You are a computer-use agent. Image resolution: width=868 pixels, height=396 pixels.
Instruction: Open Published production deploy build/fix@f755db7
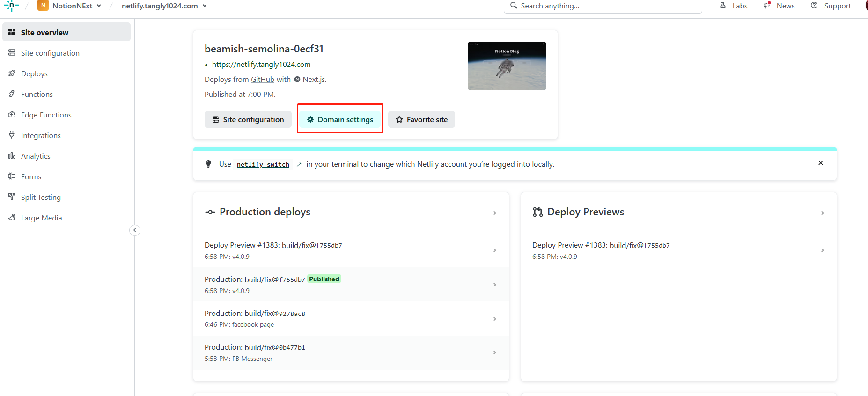[x=351, y=285]
